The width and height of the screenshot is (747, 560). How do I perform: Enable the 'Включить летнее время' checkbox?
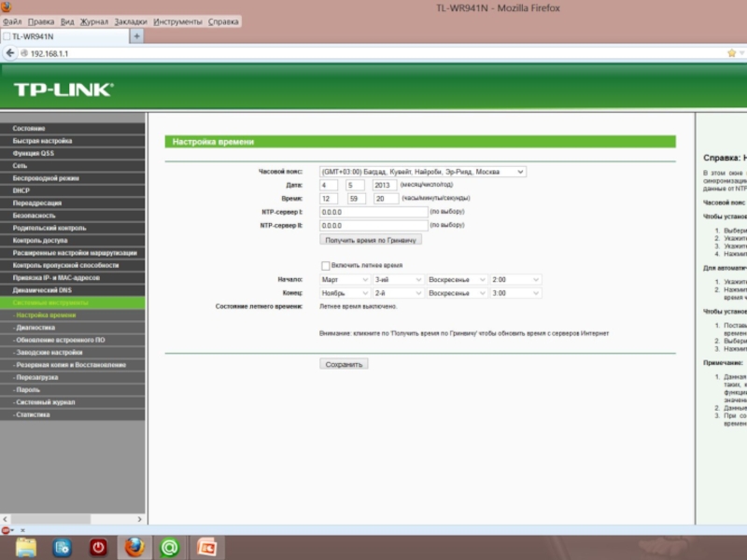pos(326,266)
